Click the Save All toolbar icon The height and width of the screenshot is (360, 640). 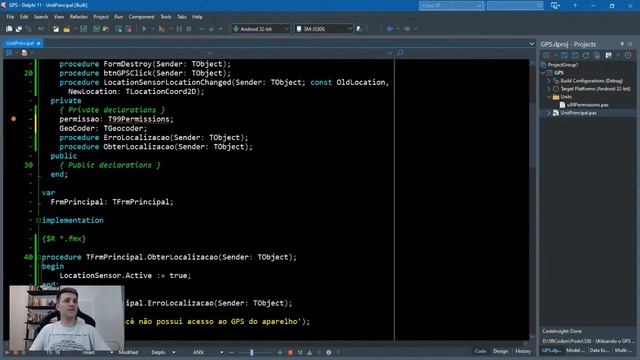coord(96,29)
